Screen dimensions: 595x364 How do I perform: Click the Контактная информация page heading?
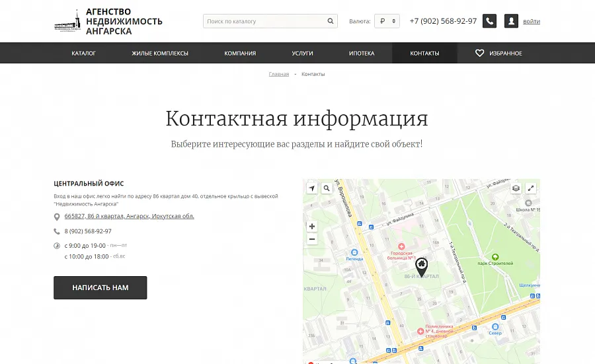(x=297, y=118)
